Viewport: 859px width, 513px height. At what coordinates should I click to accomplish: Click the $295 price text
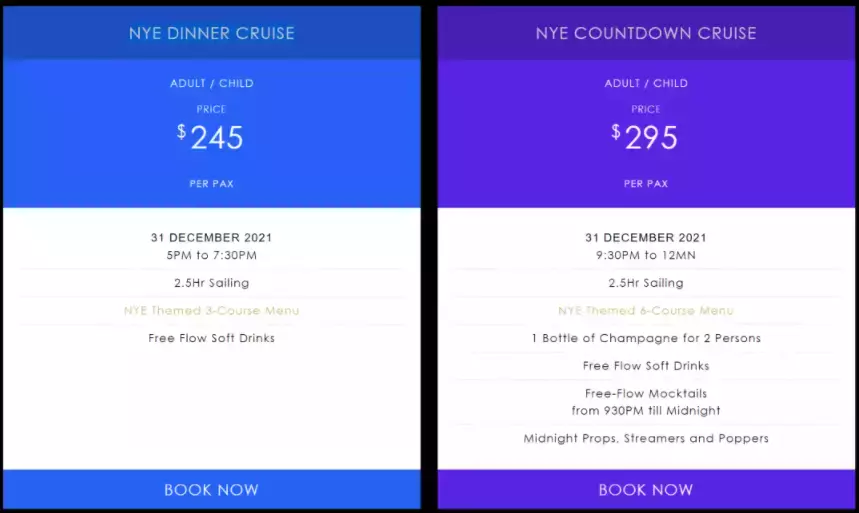pyautogui.click(x=645, y=137)
